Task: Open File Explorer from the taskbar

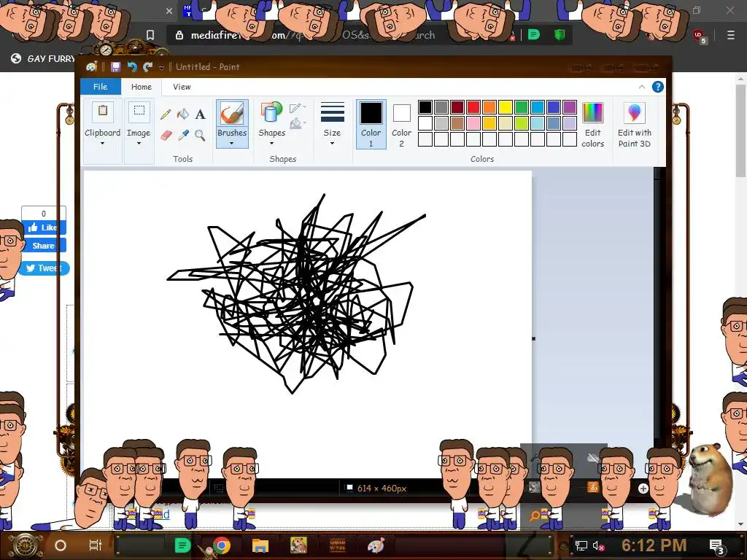Action: (260, 545)
